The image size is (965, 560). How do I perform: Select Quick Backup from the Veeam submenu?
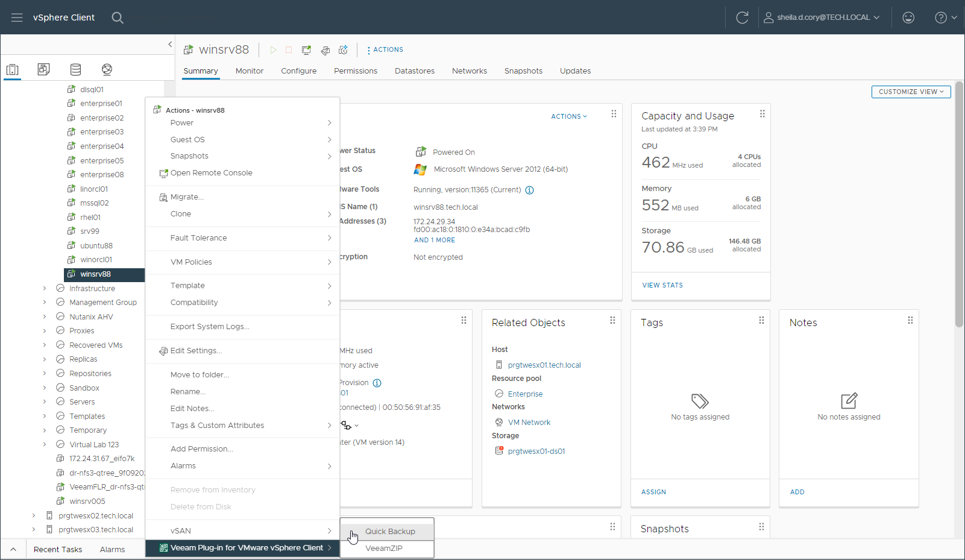390,531
